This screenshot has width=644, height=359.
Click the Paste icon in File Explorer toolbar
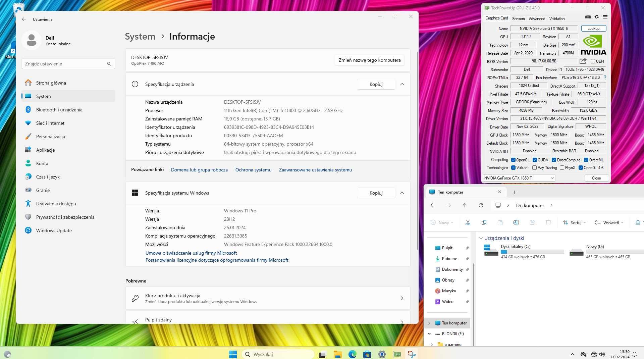click(500, 222)
